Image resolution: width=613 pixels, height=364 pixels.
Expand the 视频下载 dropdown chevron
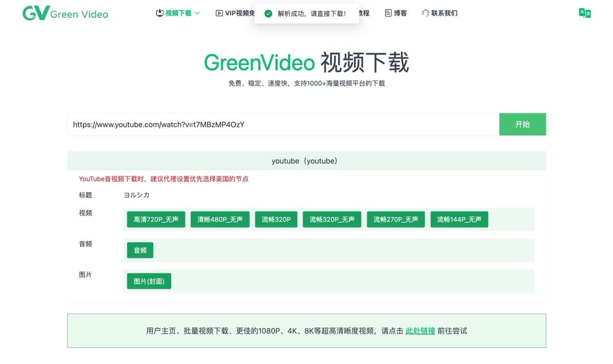click(197, 13)
